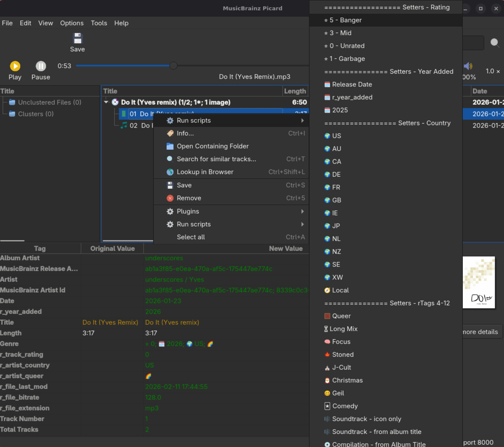
Task: Open the Options menu
Action: [x=72, y=23]
